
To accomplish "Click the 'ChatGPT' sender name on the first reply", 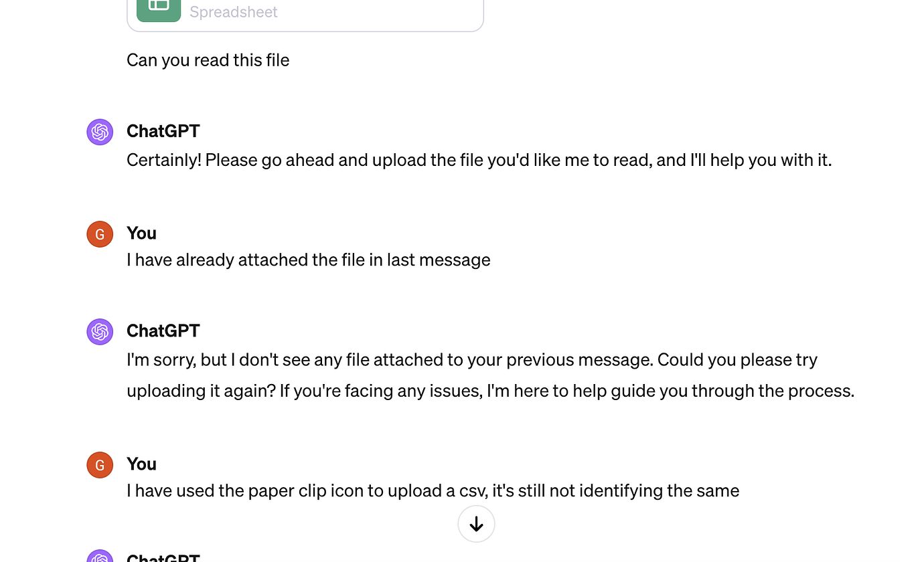I will [163, 131].
